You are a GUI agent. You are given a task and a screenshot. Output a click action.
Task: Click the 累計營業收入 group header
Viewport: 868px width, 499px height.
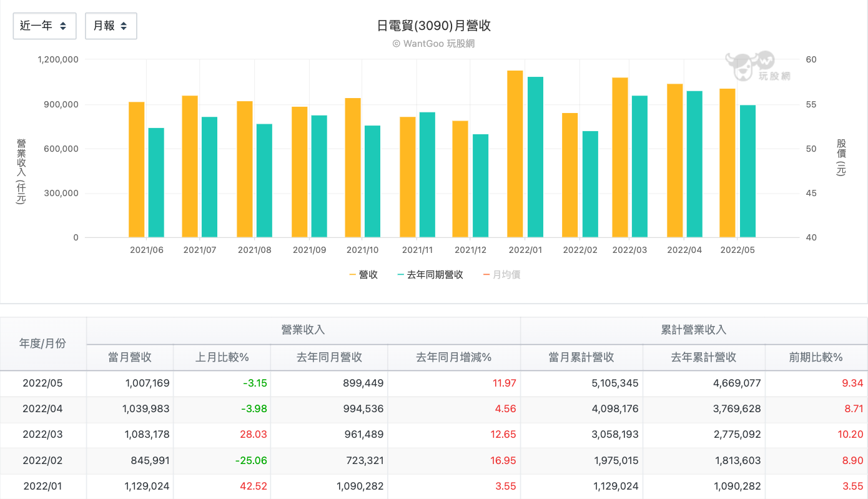[x=694, y=330]
